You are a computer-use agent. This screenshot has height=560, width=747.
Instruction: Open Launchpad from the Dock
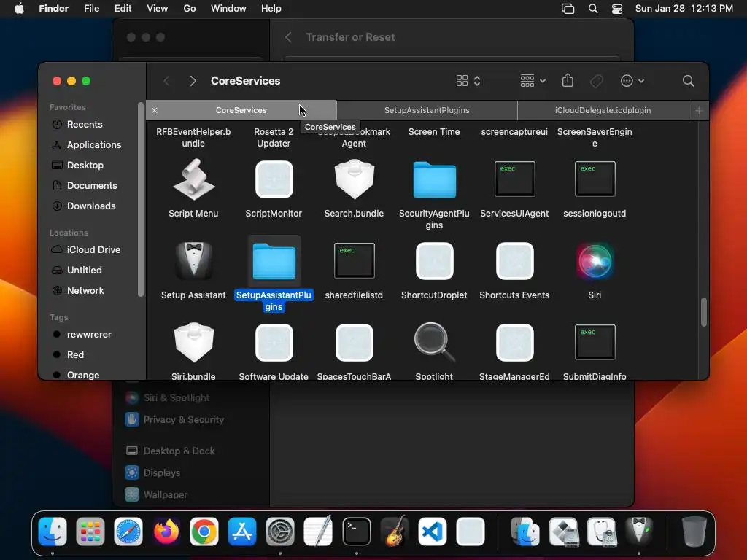90,532
